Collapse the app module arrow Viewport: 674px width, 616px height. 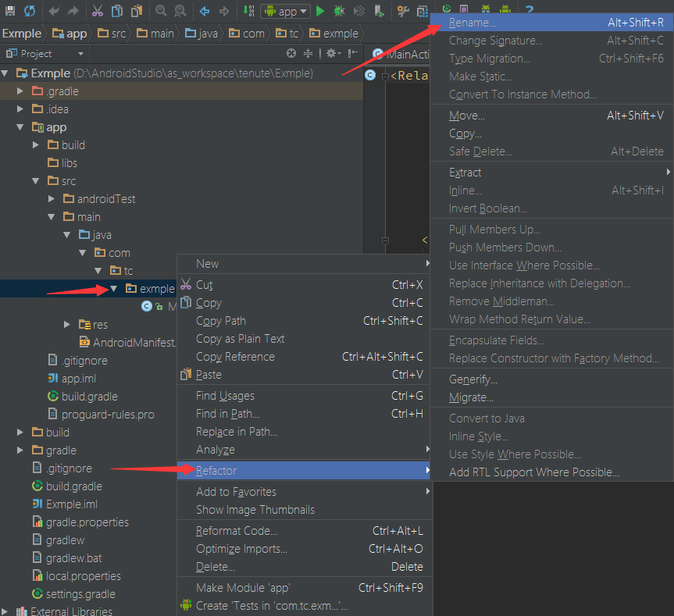point(20,127)
